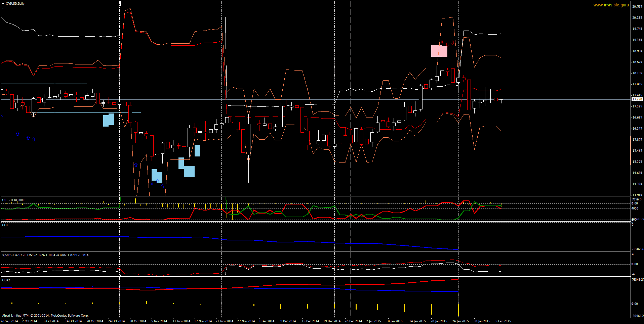Click the 7056.5 OIF scale value
Viewport: 644px width, 324px height.
637,199
